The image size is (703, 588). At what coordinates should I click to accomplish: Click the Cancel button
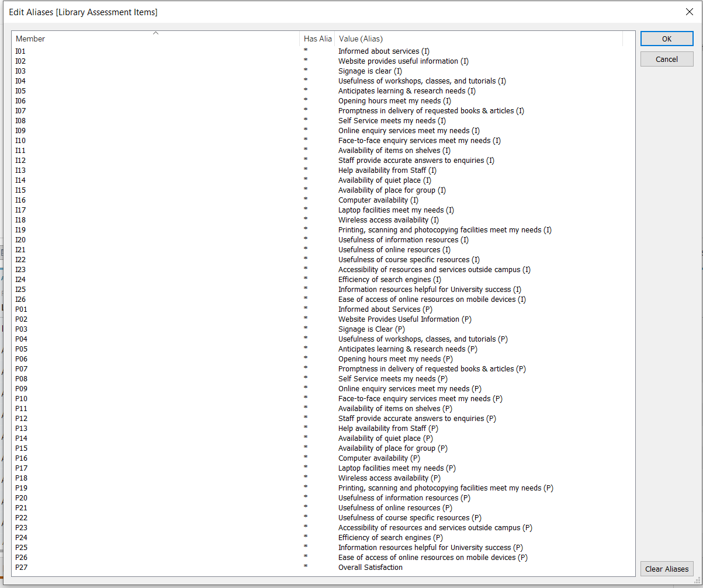tap(667, 59)
